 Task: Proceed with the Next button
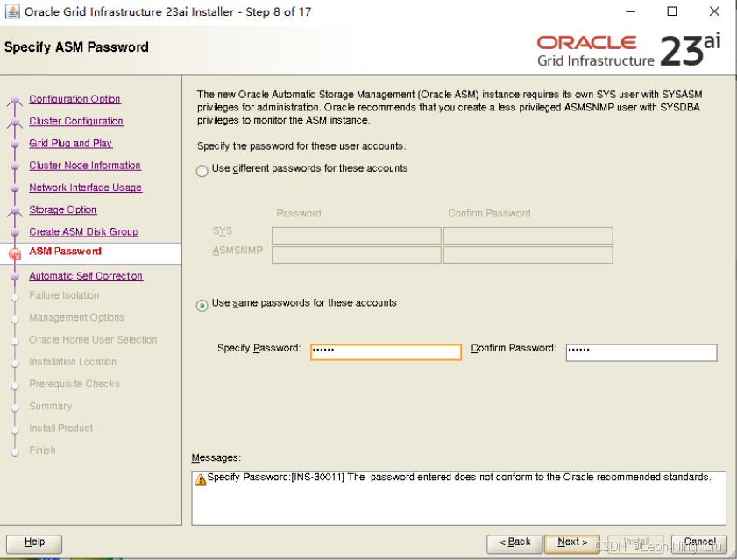[x=572, y=542]
